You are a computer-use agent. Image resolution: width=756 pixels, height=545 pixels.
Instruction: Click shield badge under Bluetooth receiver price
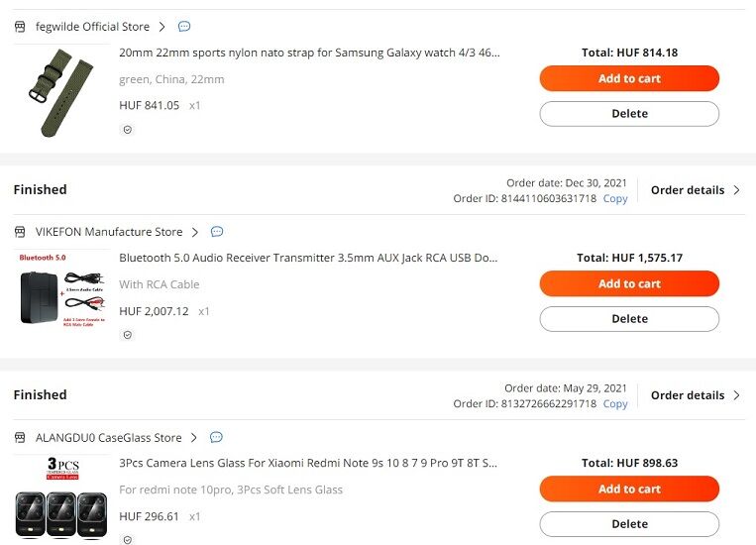point(127,335)
